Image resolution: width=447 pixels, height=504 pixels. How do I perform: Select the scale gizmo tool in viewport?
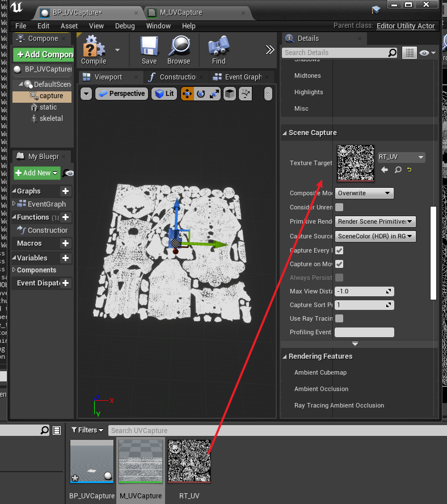(214, 94)
